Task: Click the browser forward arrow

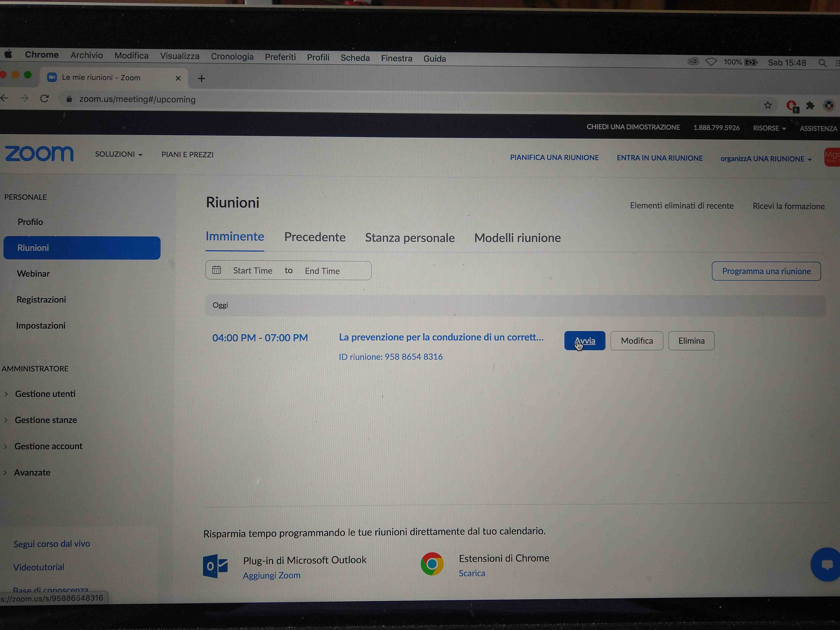Action: (x=24, y=98)
